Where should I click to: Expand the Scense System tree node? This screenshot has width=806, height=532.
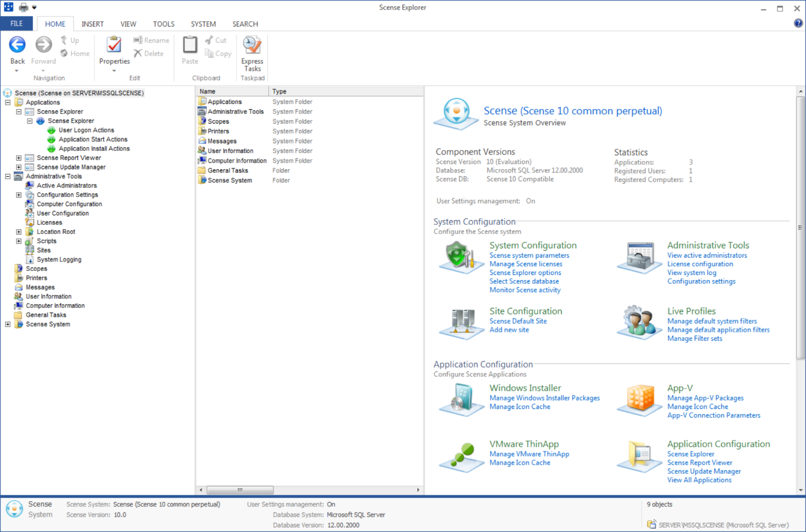click(x=8, y=324)
